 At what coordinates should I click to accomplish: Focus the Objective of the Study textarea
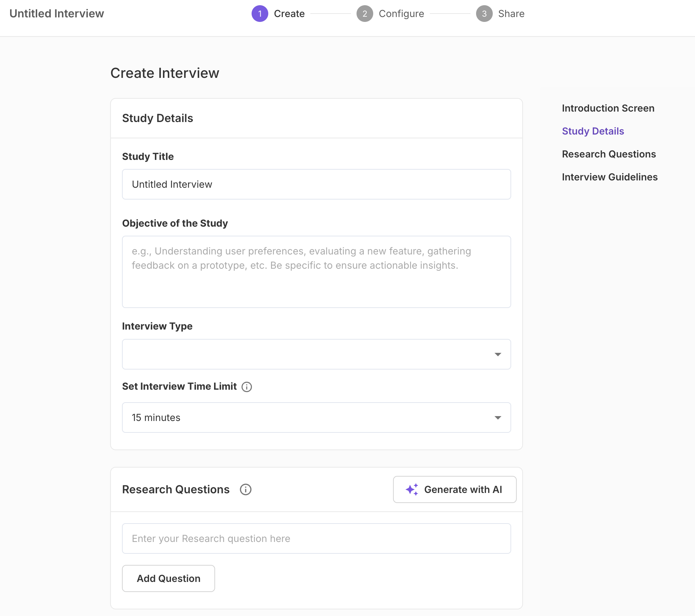tap(316, 271)
